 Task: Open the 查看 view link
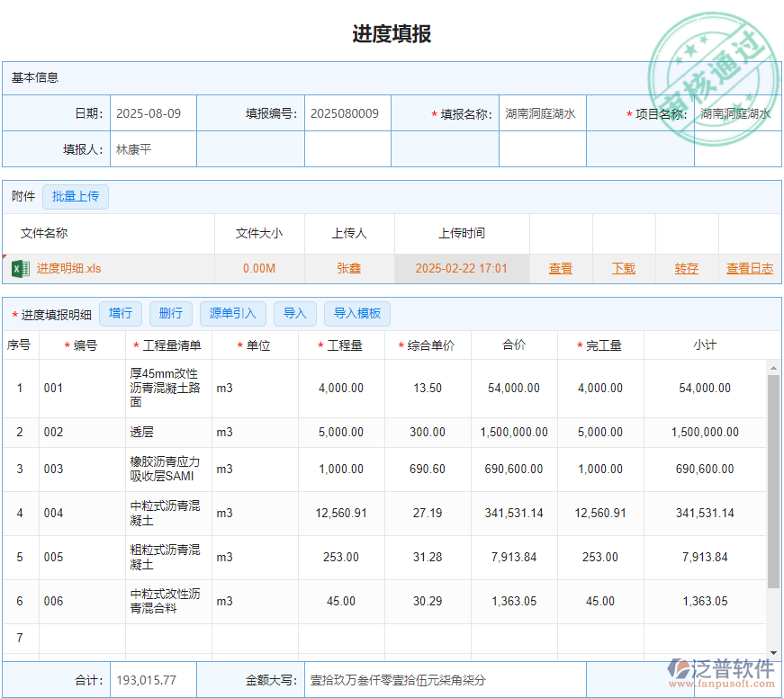point(561,268)
